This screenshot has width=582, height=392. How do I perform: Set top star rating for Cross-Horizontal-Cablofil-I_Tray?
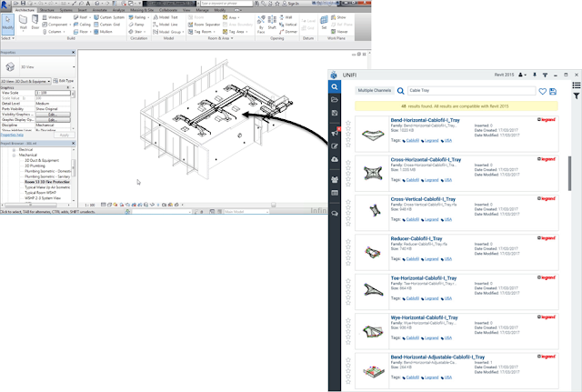pos(348,162)
